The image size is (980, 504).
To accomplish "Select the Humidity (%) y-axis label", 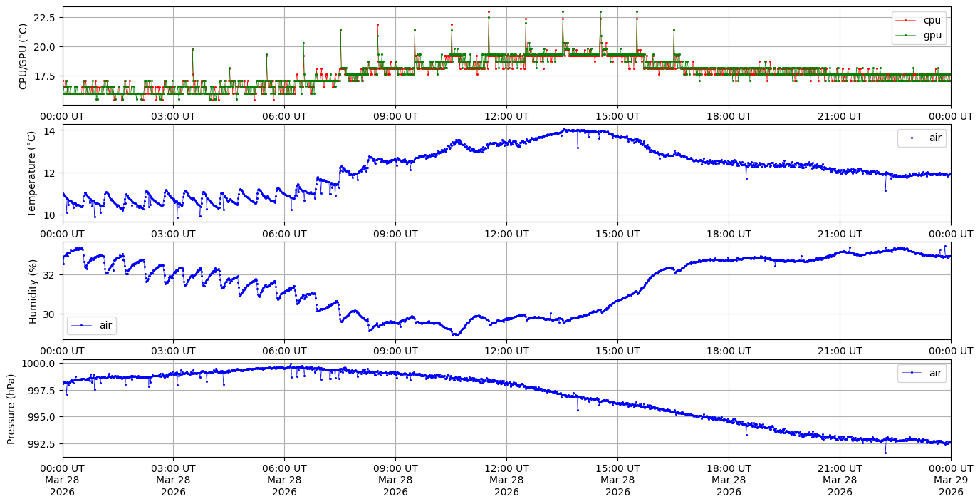I will (x=33, y=291).
